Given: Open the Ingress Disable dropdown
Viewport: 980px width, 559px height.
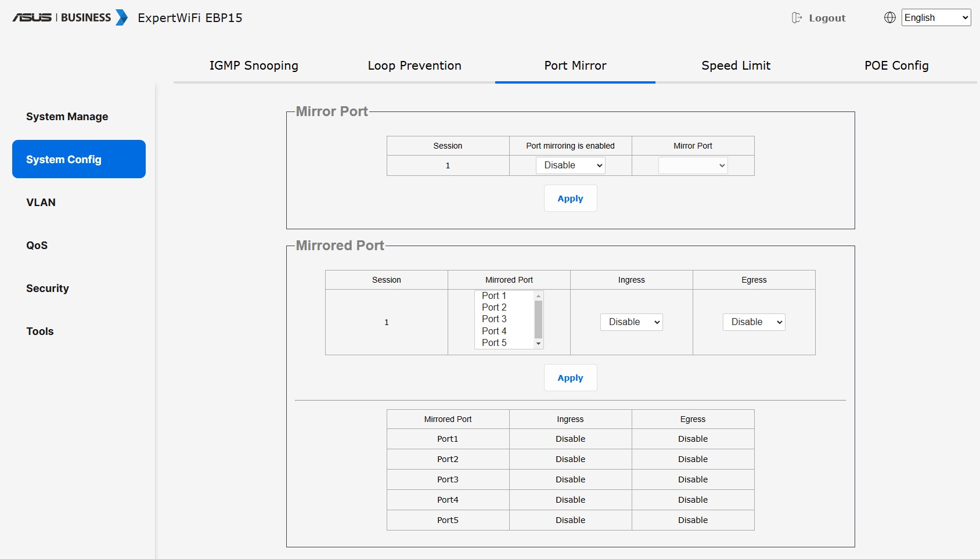Looking at the screenshot, I should point(631,322).
